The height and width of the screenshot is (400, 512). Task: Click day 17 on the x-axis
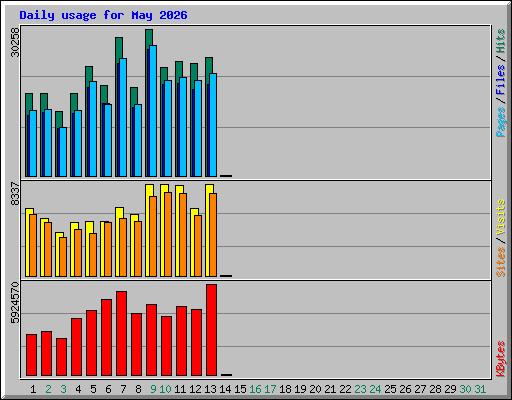click(270, 389)
